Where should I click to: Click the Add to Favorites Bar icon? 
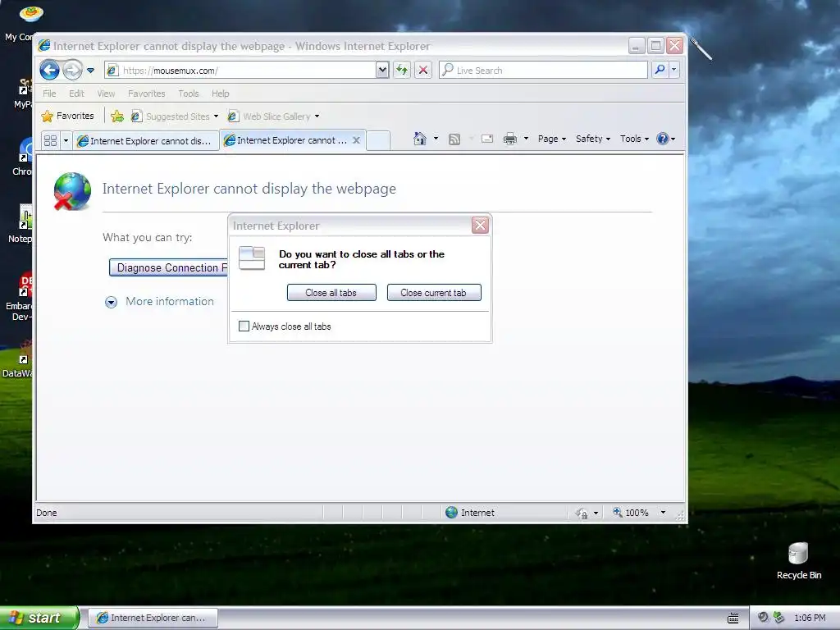point(117,116)
